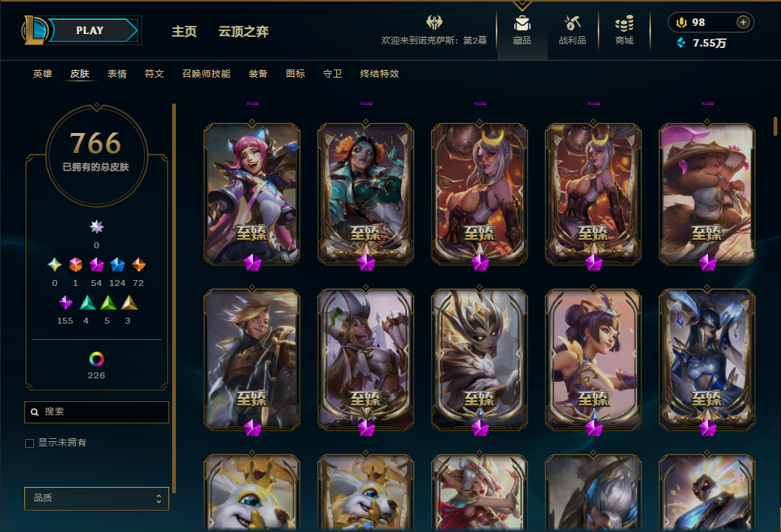
Task: Switch to the 英雄 tab
Action: 42,74
